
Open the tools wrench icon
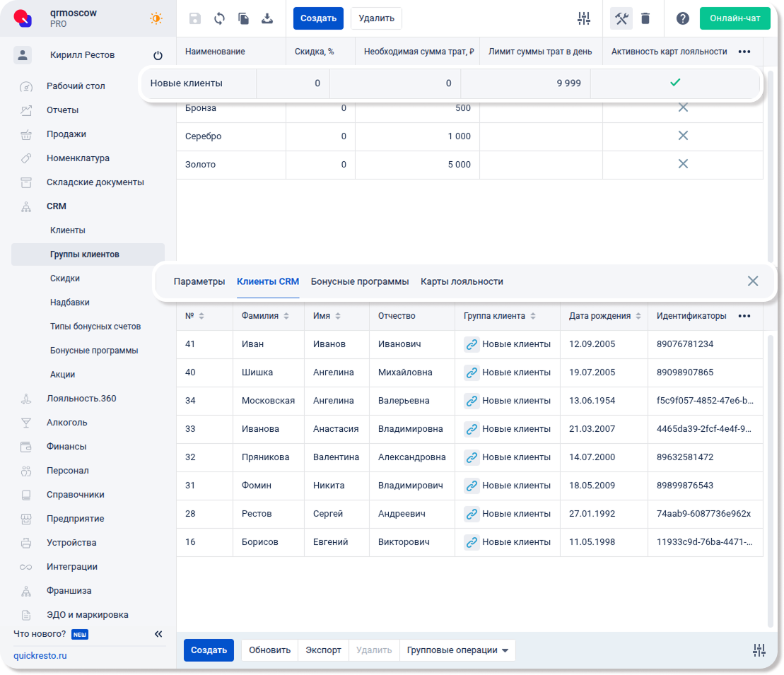click(x=621, y=18)
